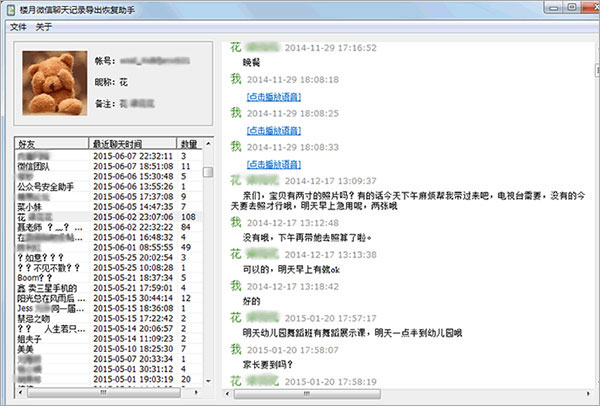Sort by the 最近聊天时间 column header
Image resolution: width=600 pixels, height=406 pixels.
[132, 143]
